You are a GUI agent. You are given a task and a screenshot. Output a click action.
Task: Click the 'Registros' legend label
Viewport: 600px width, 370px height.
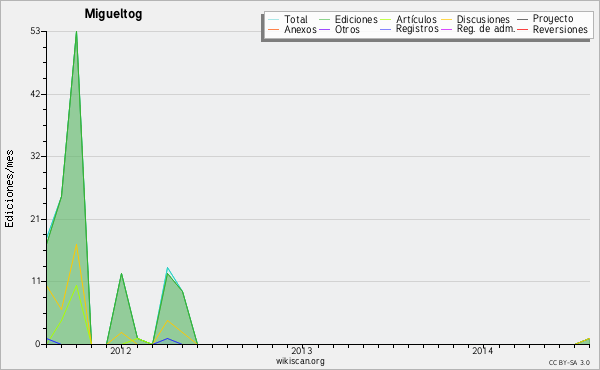coord(417,29)
